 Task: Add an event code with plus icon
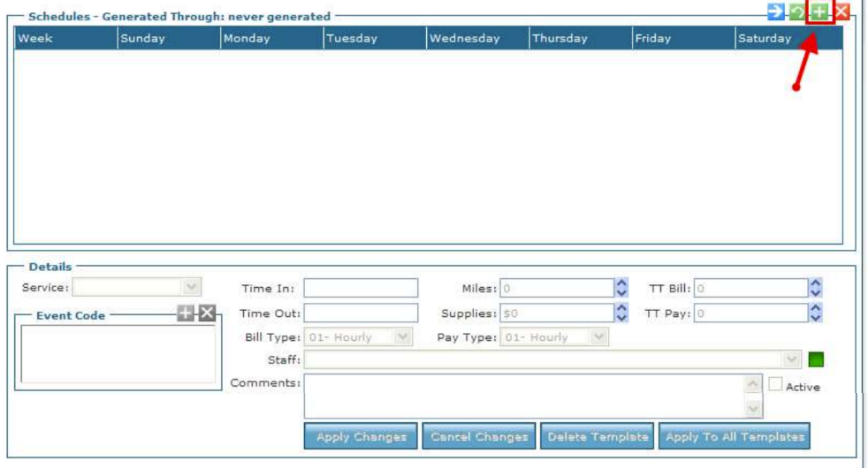[186, 313]
